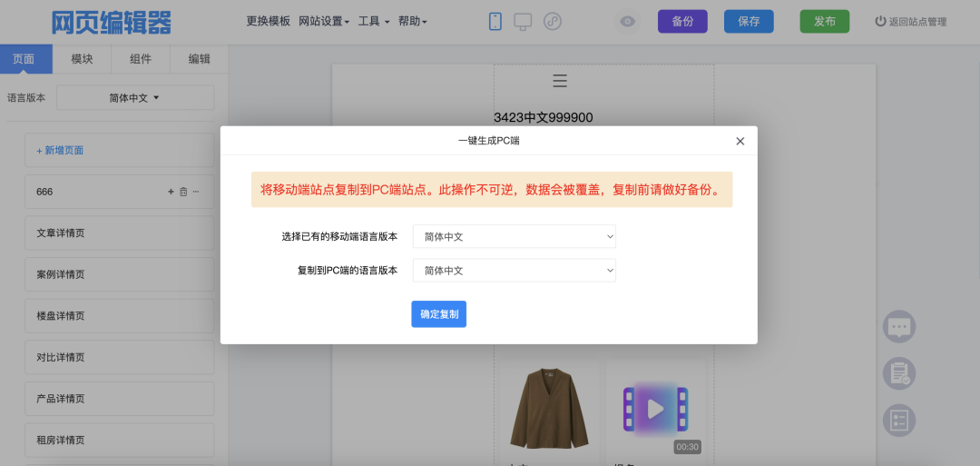Click the 确定复制 button
980x466 pixels.
click(438, 313)
